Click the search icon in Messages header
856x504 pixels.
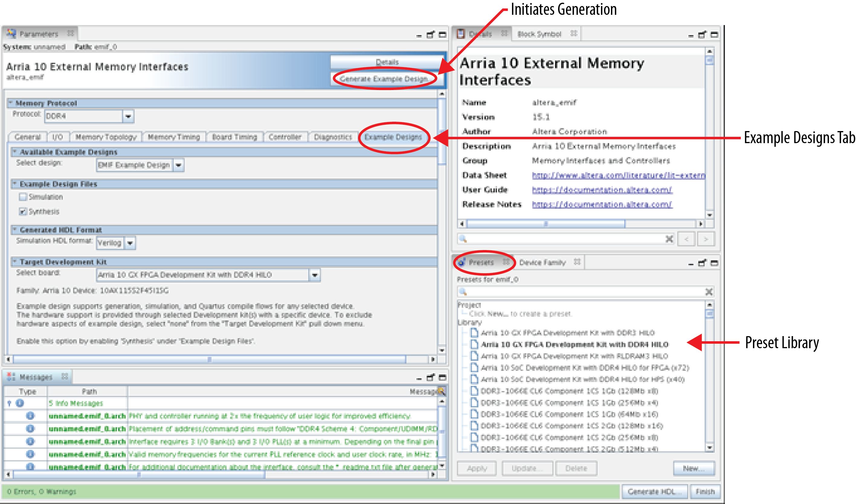441,391
